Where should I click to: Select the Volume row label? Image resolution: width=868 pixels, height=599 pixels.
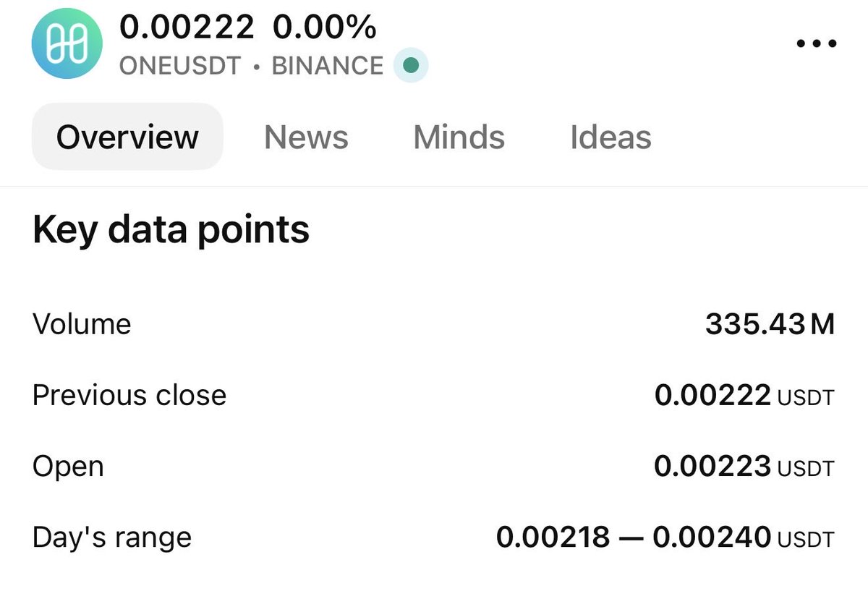[82, 324]
